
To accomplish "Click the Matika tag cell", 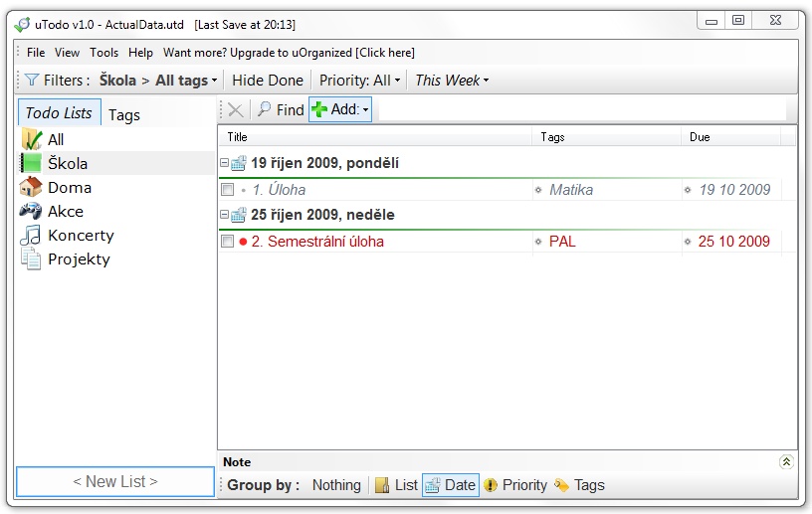I will point(571,190).
